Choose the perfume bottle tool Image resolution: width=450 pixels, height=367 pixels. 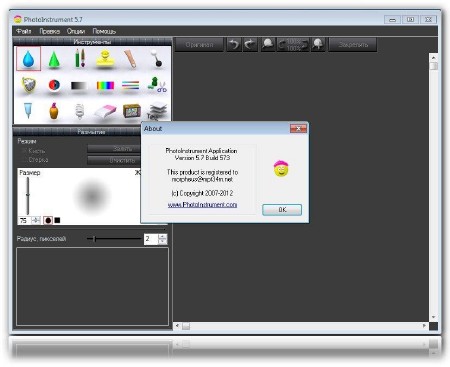54,111
